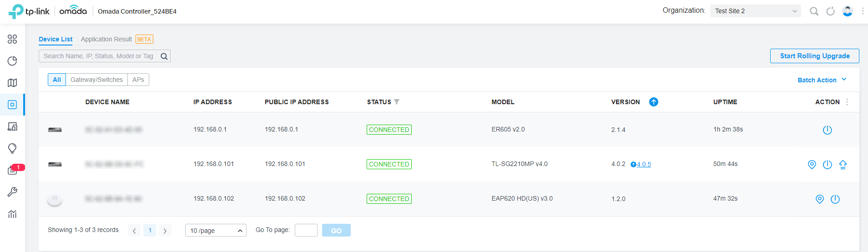Focus the Go To page input
Viewport: 868px width, 252px height.
(306, 230)
